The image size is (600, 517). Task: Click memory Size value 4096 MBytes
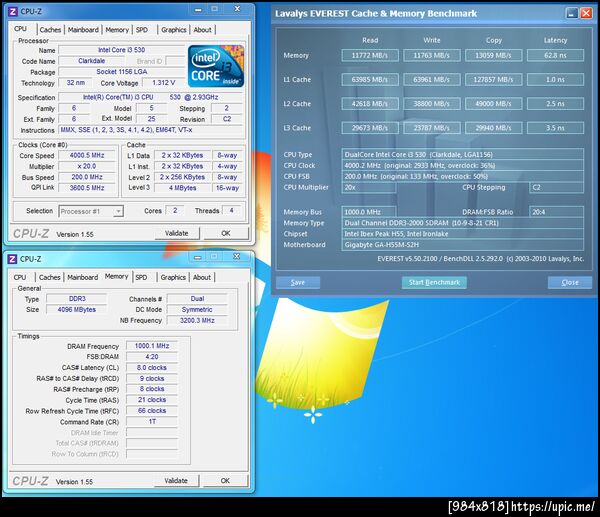pyautogui.click(x=77, y=310)
